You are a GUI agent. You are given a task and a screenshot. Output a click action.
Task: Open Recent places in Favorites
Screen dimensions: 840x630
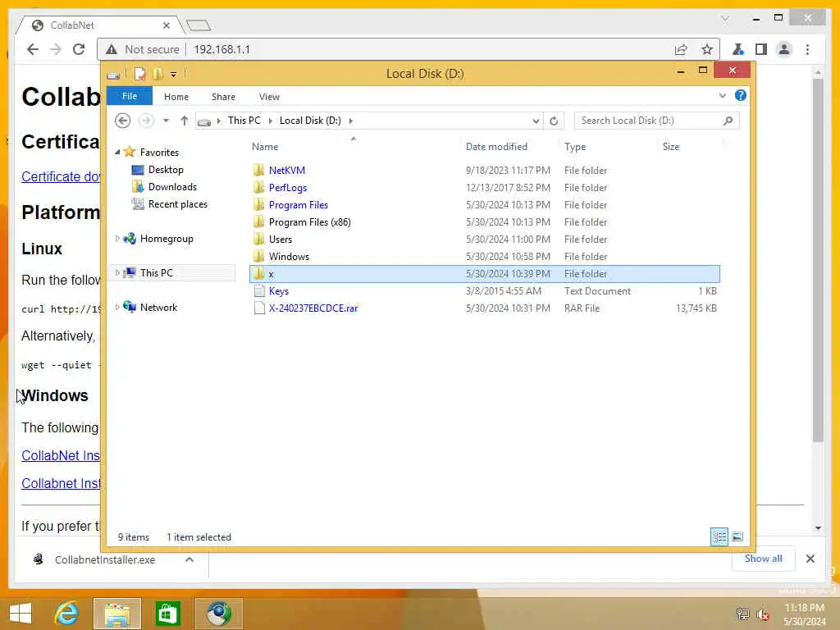click(178, 204)
